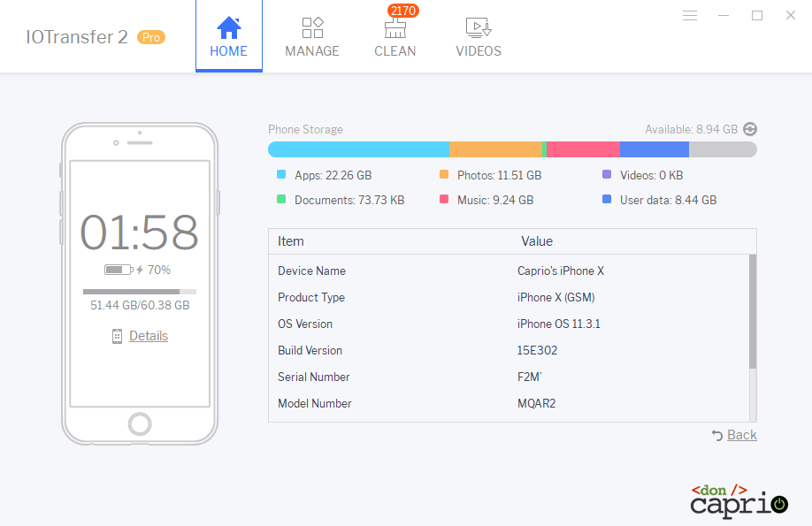
Task: Select the "iPhone X (GSM)" product type value
Action: tap(556, 297)
